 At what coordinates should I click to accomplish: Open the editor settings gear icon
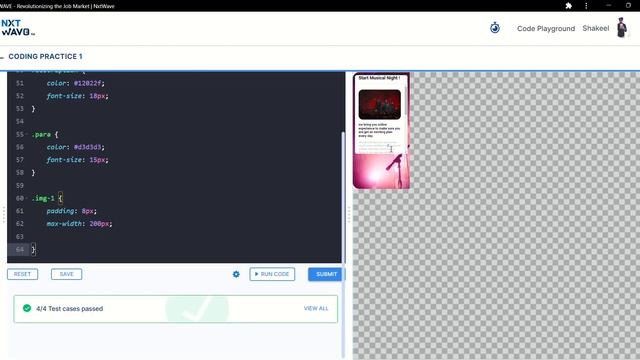tap(236, 274)
